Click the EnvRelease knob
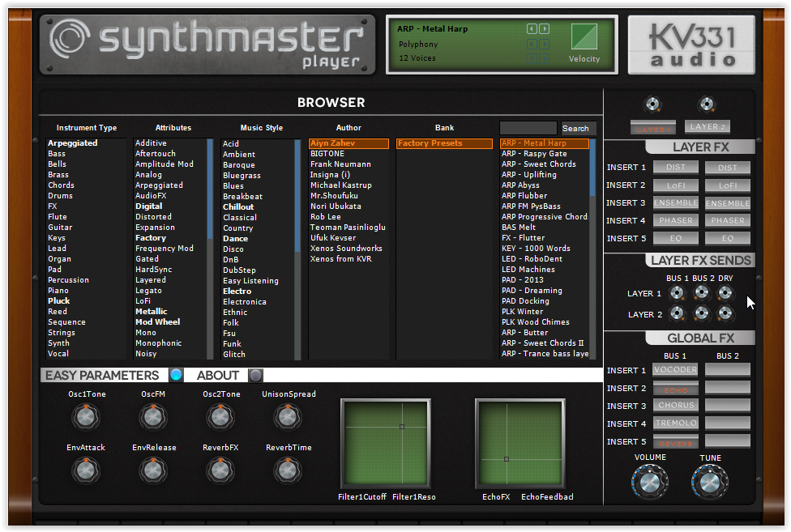The image size is (791, 532). pyautogui.click(x=153, y=470)
